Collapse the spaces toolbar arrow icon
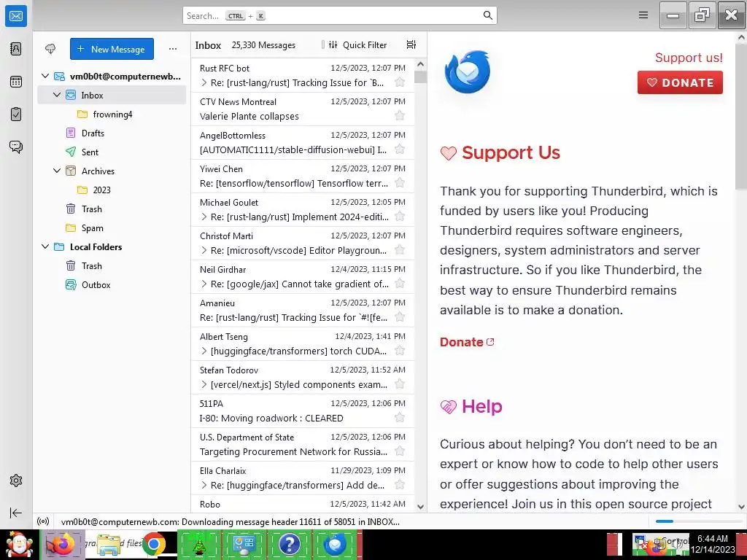747x560 pixels. [x=16, y=513]
